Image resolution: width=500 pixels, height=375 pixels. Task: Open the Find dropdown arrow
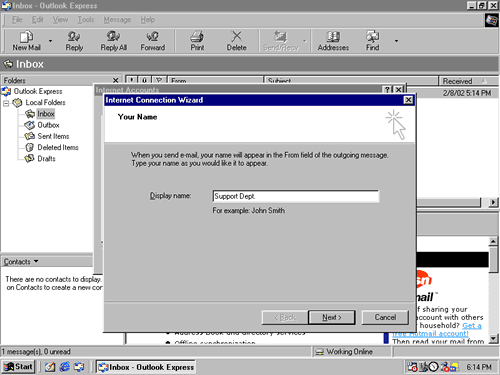point(396,41)
